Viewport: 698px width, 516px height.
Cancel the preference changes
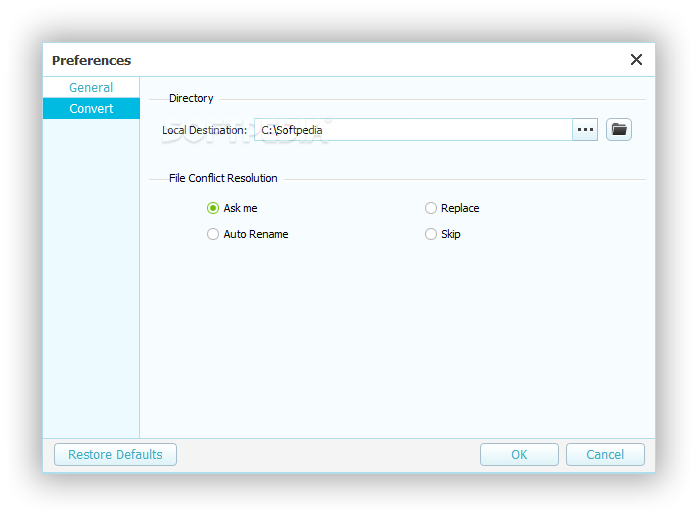click(x=605, y=455)
